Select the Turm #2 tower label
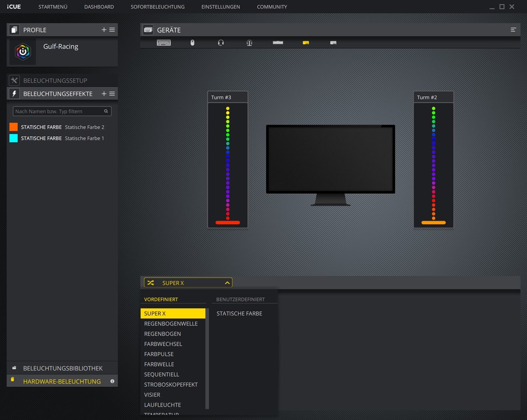Screen dimensions: 527x420 pos(427,97)
